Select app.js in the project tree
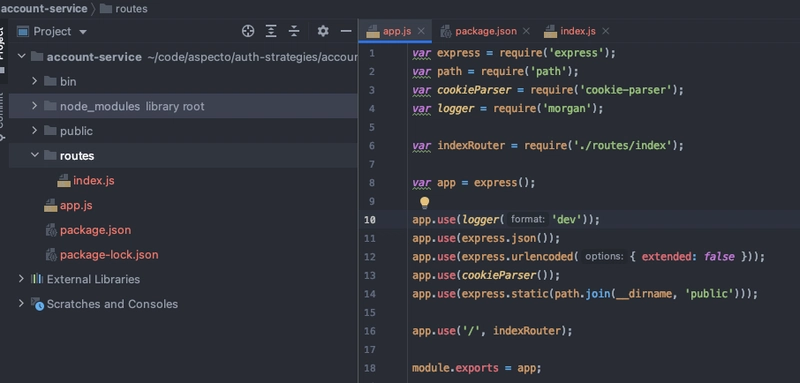 click(76, 206)
